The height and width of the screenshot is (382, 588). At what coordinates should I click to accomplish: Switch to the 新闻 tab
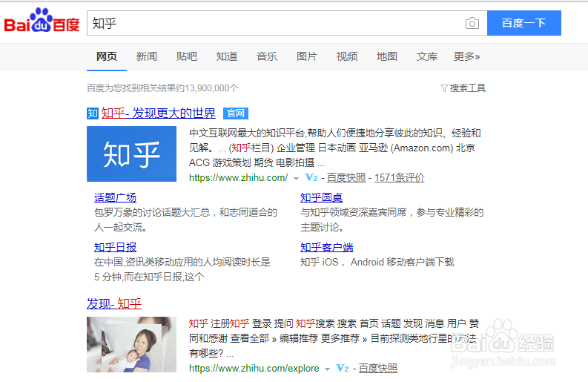coord(147,56)
